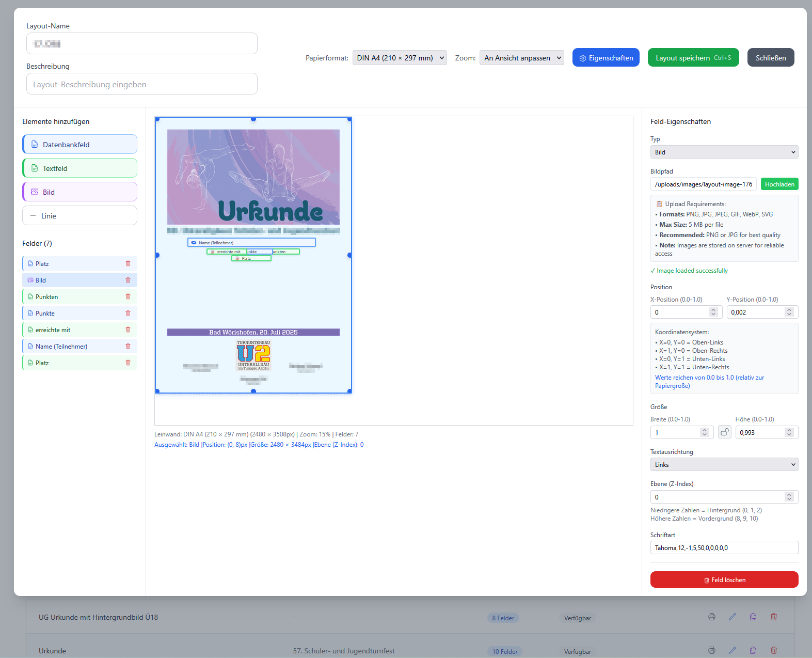Click the Ebene Z-Index stepper arrows
Image resolution: width=812 pixels, height=658 pixels.
(x=789, y=497)
